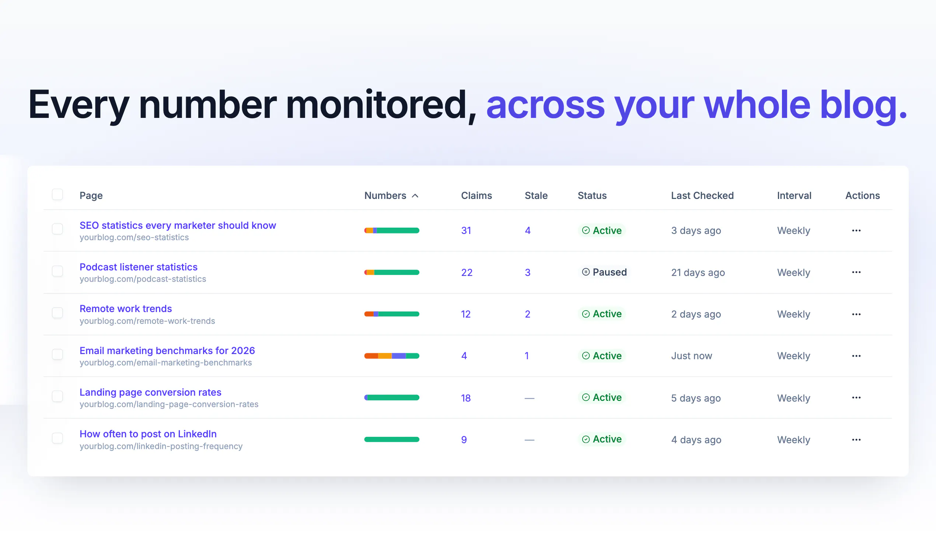Click the Active status badge on Landing page row
Image resolution: width=936 pixels, height=560 pixels.
(602, 398)
